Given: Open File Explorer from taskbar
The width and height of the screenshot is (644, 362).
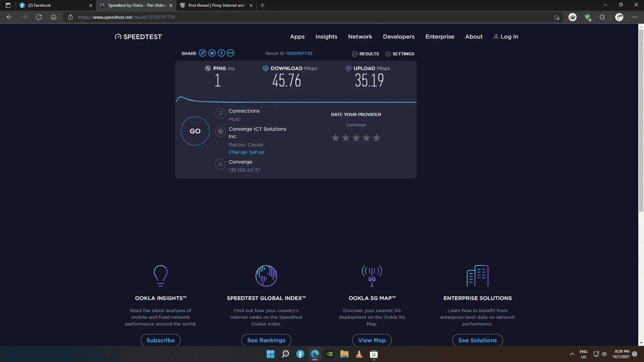Looking at the screenshot, I should (344, 354).
